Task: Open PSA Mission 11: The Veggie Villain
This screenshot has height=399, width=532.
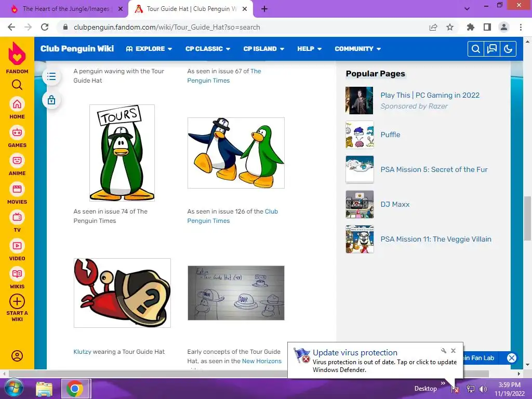Action: (x=436, y=239)
